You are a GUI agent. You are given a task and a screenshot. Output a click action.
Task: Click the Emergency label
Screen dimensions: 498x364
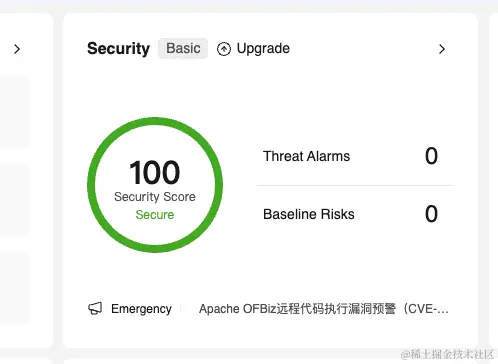point(141,309)
